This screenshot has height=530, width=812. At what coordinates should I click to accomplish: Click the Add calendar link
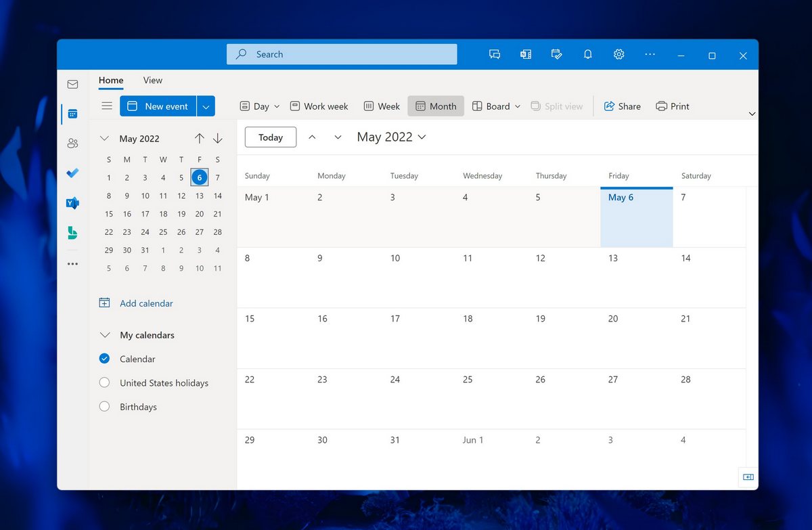(x=146, y=303)
